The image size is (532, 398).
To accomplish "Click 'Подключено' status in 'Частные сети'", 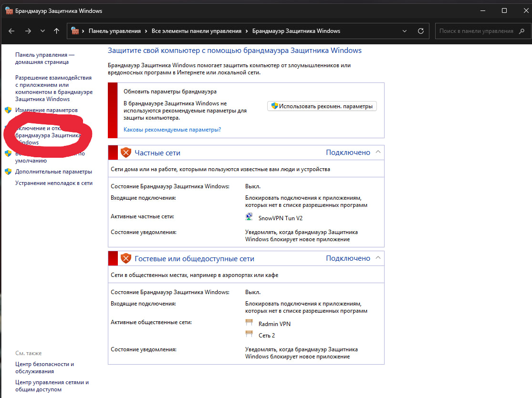I will click(348, 153).
